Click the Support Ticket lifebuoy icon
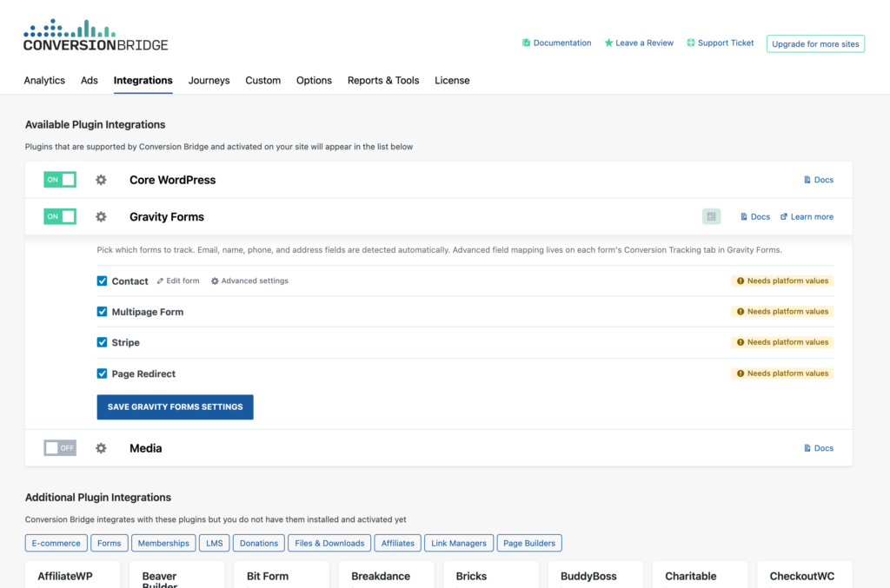The height and width of the screenshot is (588, 890). [691, 43]
